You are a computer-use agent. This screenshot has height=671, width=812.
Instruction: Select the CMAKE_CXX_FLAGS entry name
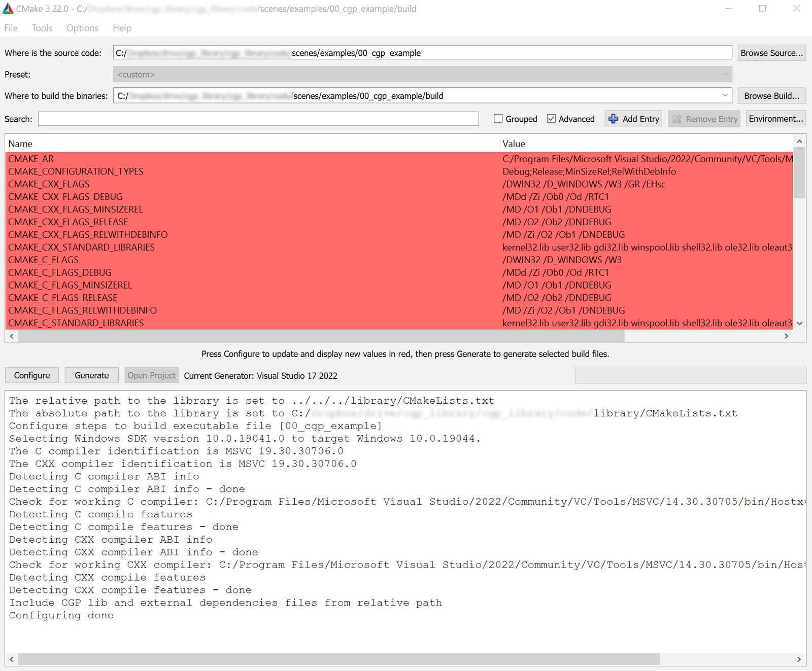pos(49,184)
